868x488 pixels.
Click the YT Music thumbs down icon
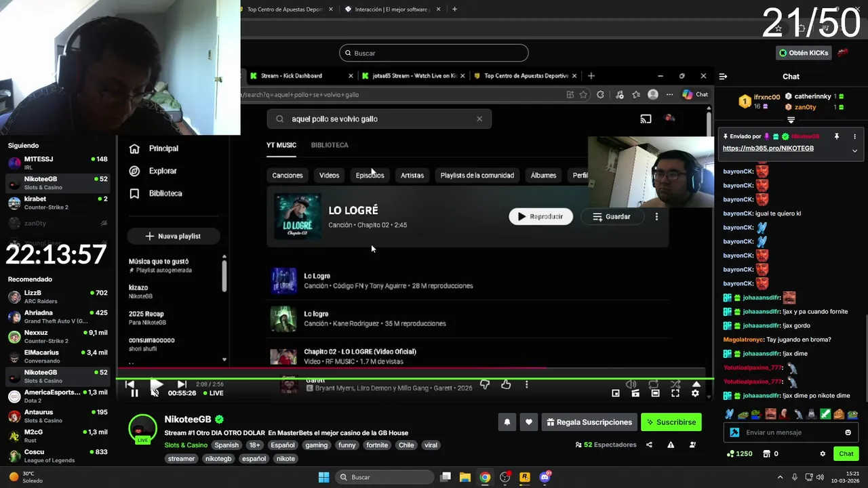484,384
